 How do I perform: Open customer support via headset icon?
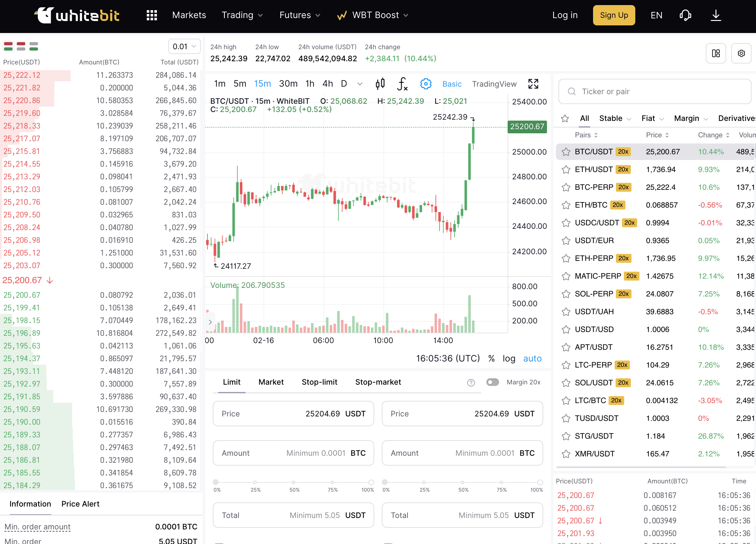coord(685,15)
